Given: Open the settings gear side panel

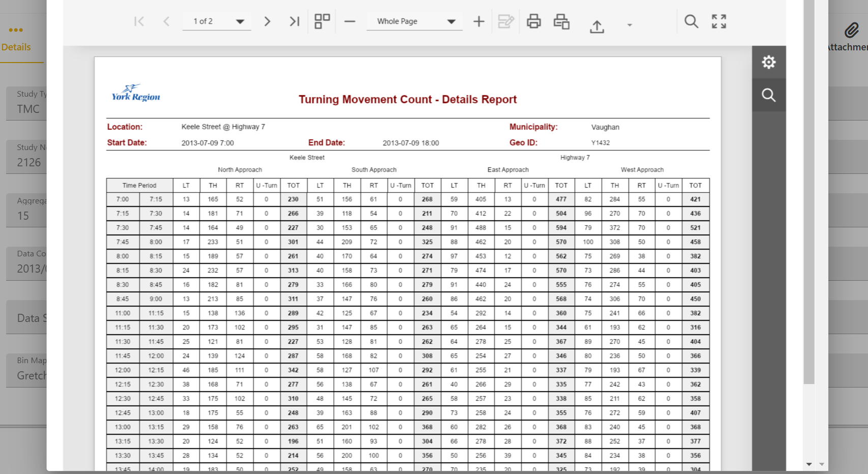Looking at the screenshot, I should pos(768,62).
